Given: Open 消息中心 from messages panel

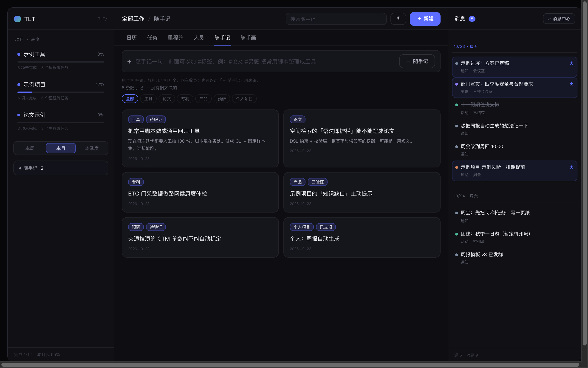Looking at the screenshot, I should 559,19.
